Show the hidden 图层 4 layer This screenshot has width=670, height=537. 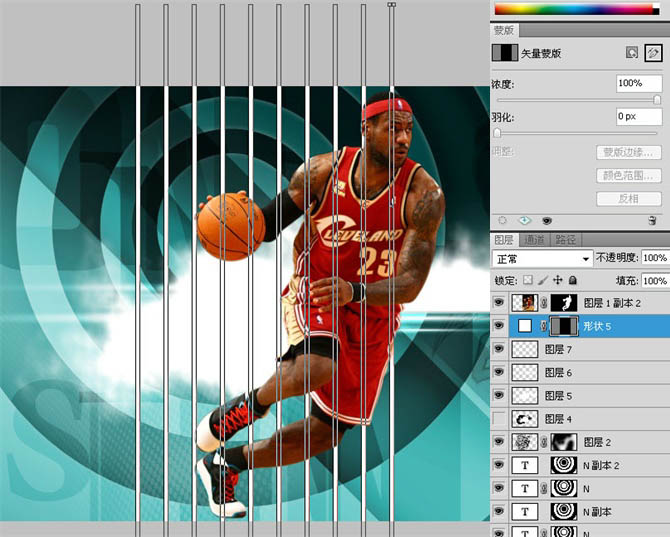click(x=499, y=419)
